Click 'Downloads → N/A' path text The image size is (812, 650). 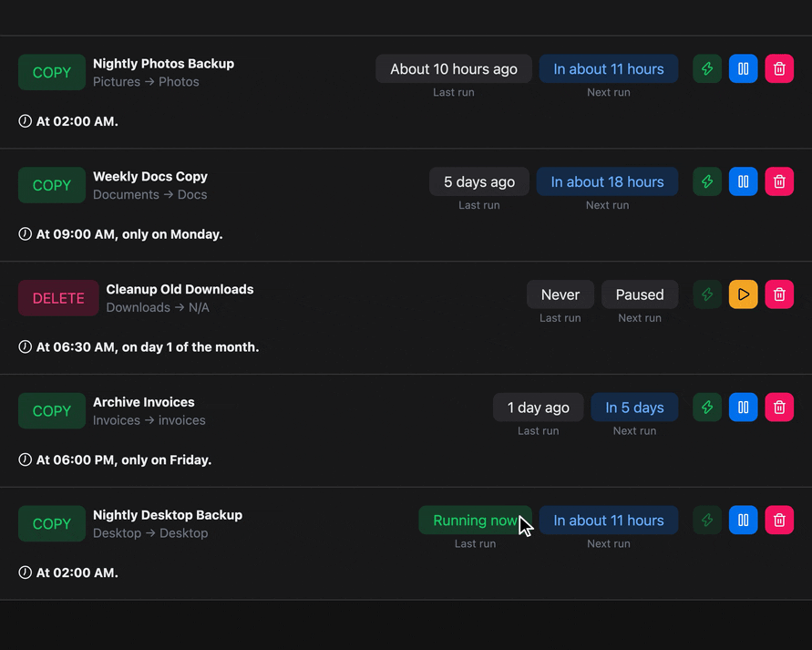click(x=158, y=307)
